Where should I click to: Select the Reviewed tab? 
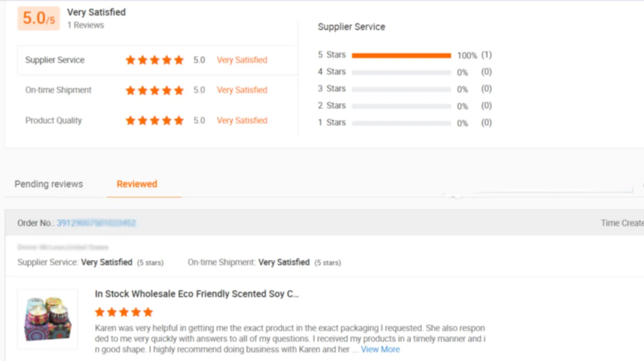[x=137, y=184]
